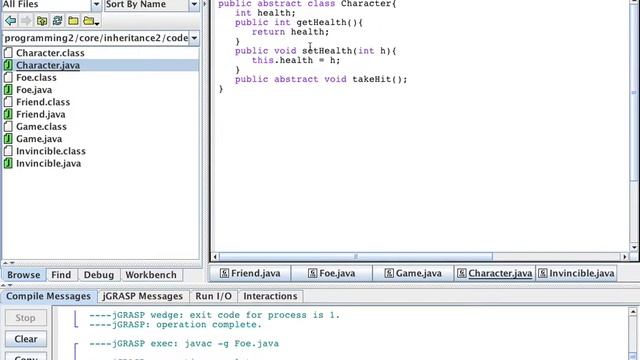
Task: Click the Invincible.class file icon
Action: [8, 151]
